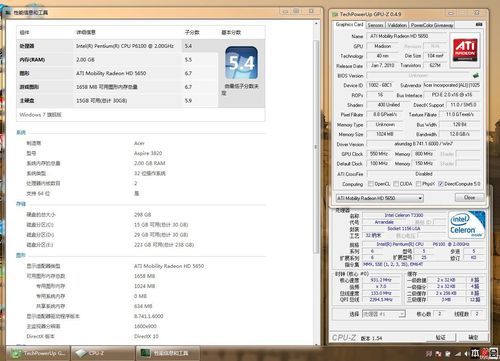Open the PowerColor Giveaway tab
The image size is (500, 361).
pyautogui.click(x=432, y=25)
